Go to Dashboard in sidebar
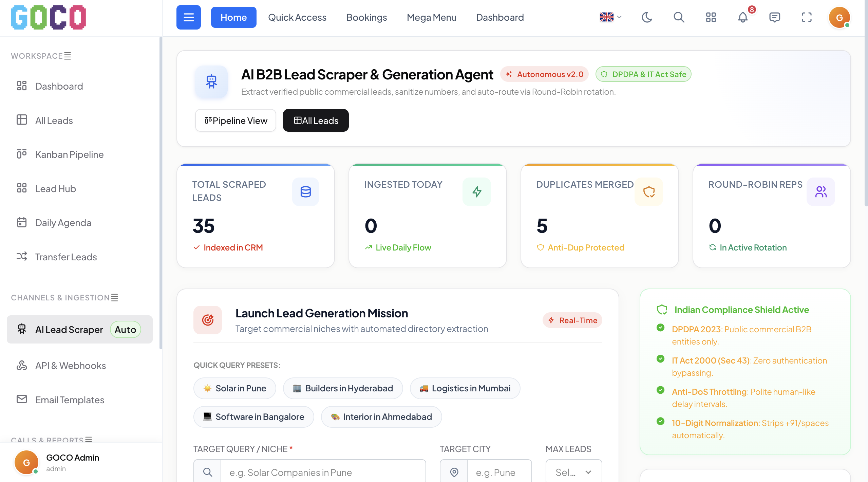 [80, 86]
